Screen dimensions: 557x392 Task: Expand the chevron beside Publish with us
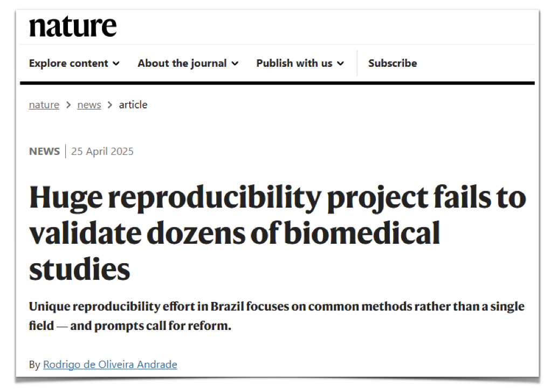click(340, 64)
